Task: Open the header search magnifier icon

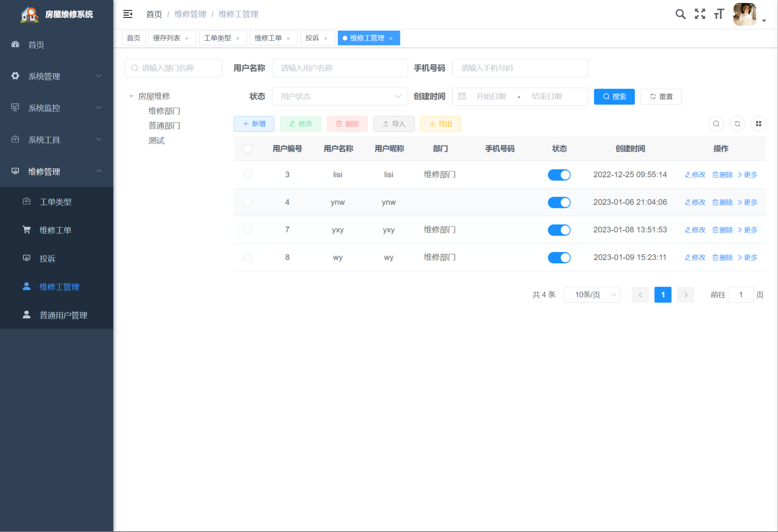Action: point(680,14)
